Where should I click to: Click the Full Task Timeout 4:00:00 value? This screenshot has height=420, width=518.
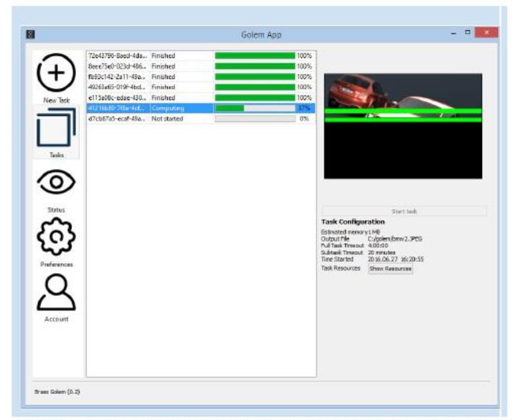(378, 246)
